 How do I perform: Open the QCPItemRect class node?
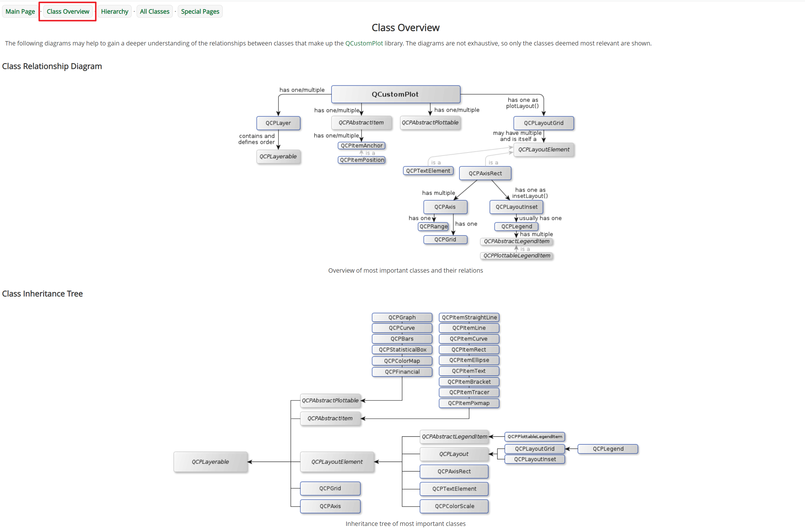click(x=469, y=349)
